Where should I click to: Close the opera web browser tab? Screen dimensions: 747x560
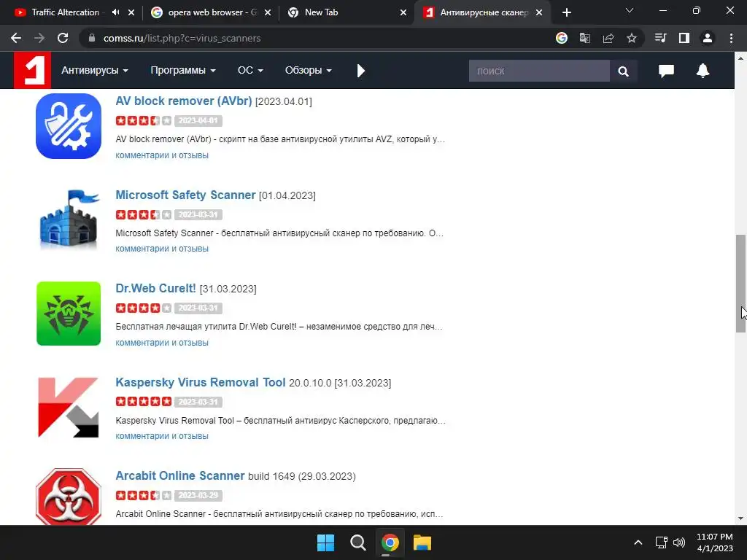pyautogui.click(x=268, y=12)
